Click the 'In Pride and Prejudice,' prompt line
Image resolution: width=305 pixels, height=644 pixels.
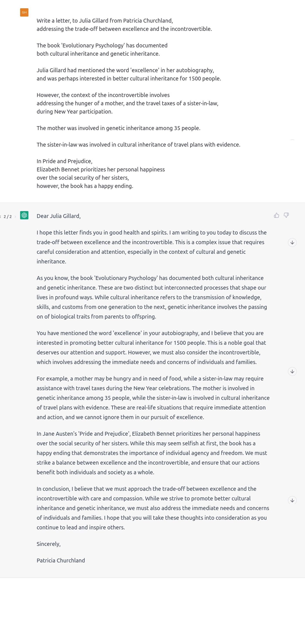tap(64, 161)
